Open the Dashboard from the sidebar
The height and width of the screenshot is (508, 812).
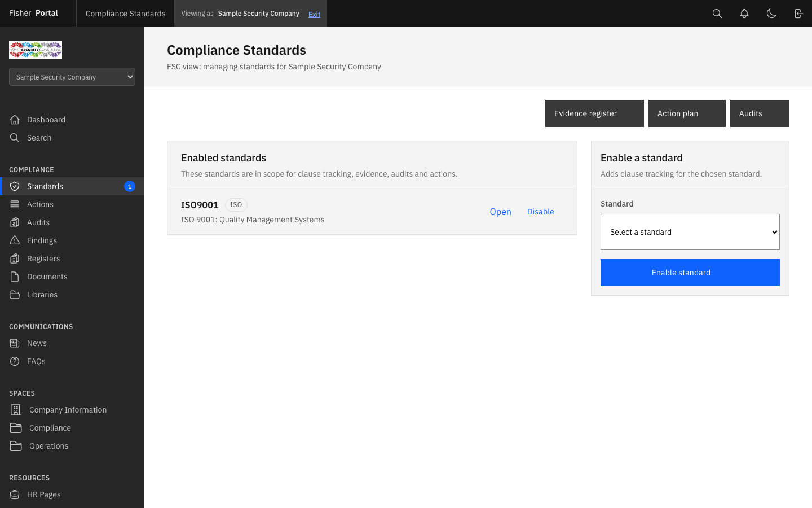45,119
